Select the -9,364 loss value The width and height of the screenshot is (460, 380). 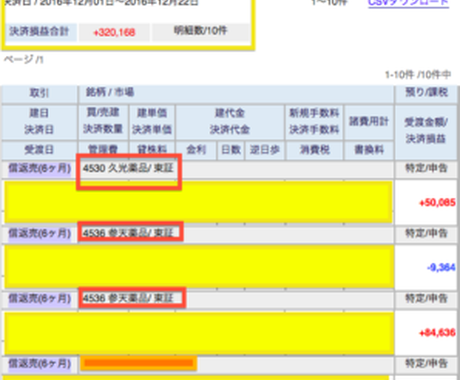[x=441, y=267]
